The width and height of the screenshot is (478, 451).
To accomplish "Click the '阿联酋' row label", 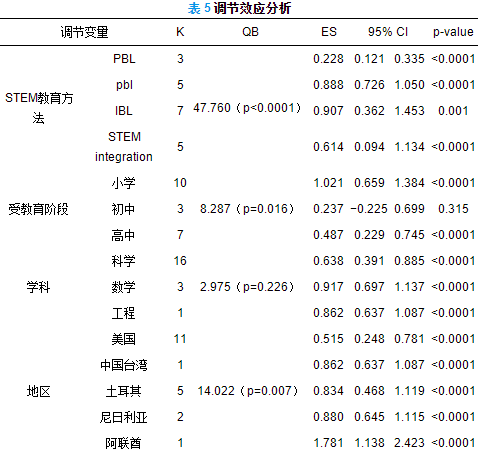I will point(123,443).
